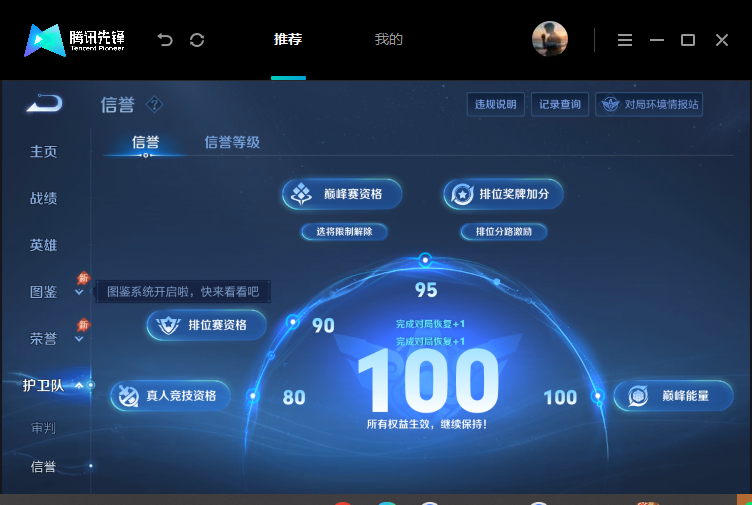The height and width of the screenshot is (505, 752).
Task: Select the 信誉等级 sub-tab
Action: tap(232, 142)
